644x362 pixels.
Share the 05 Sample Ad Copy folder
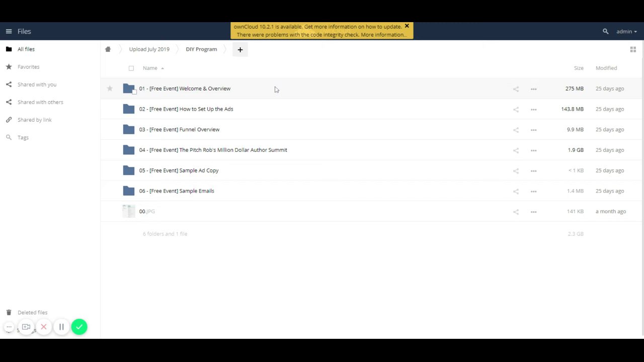point(516,171)
